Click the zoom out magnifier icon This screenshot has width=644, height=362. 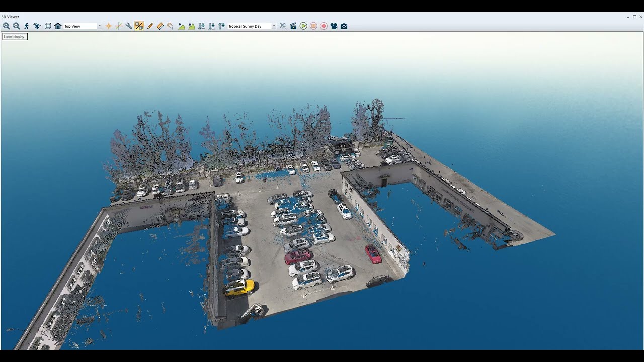tap(17, 26)
